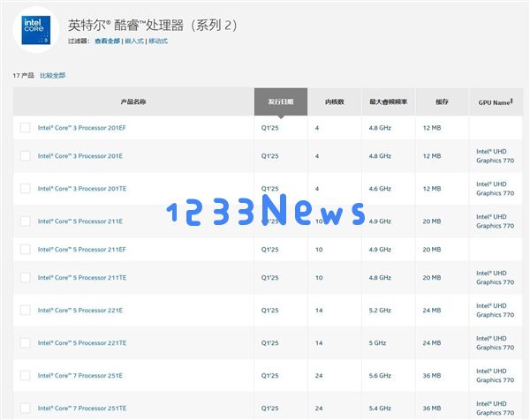Image resolution: width=530 pixels, height=420 pixels.
Task: Click the 4.6 GHz frequency cell
Action: (x=380, y=189)
